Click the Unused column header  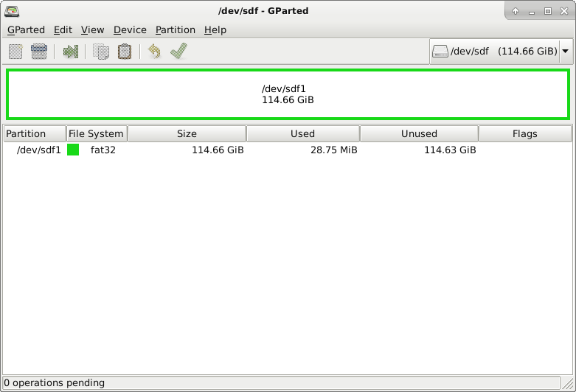point(419,133)
